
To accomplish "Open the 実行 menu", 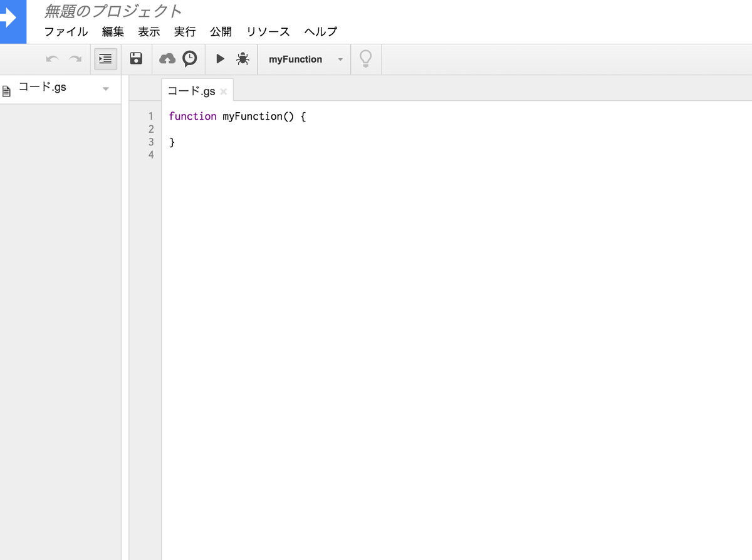I will pos(185,31).
